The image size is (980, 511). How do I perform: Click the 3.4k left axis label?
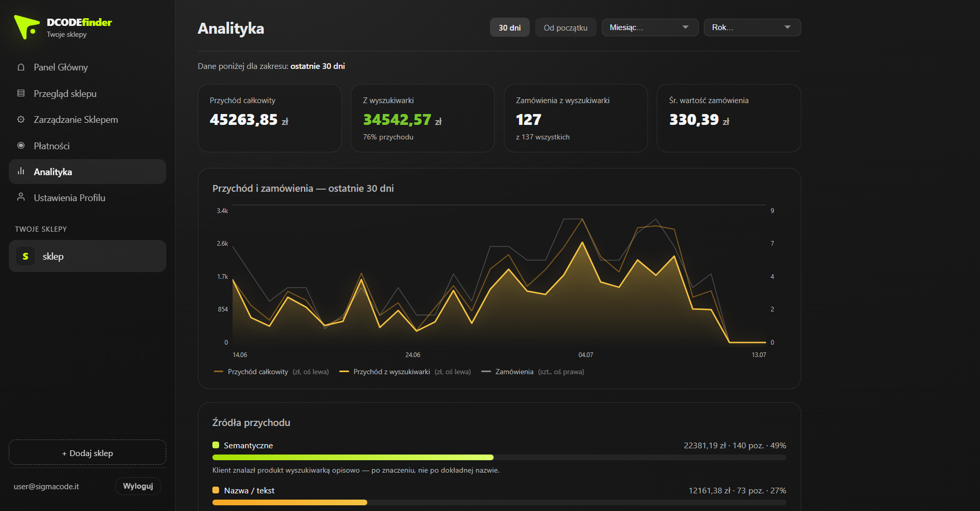tap(222, 211)
